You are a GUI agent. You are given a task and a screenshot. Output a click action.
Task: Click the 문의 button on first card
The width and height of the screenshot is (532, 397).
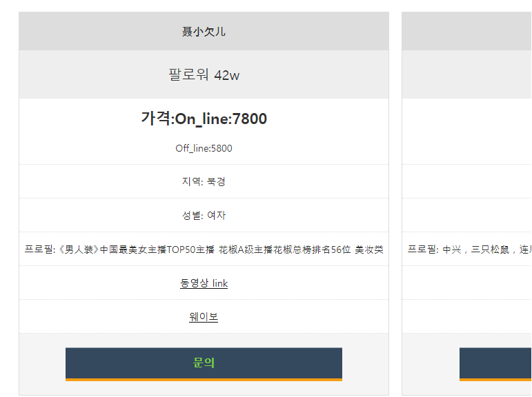pos(204,364)
